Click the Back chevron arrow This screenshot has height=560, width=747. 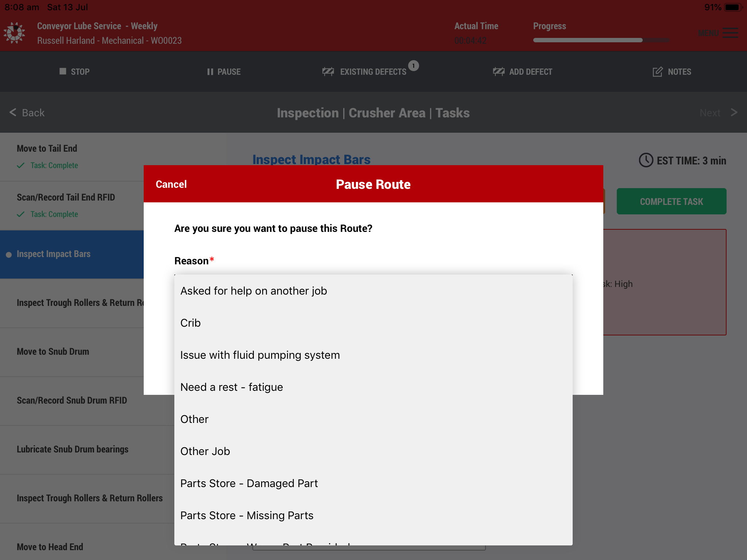point(13,113)
